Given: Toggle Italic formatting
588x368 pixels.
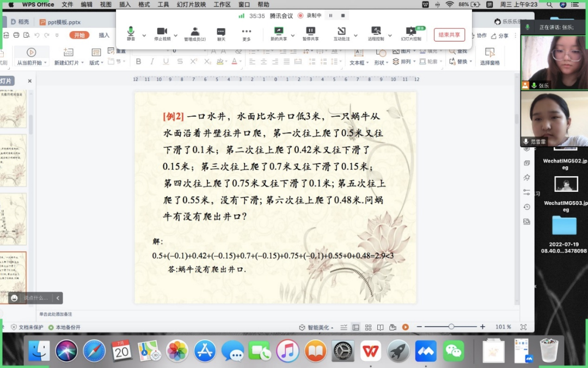Looking at the screenshot, I should point(152,61).
